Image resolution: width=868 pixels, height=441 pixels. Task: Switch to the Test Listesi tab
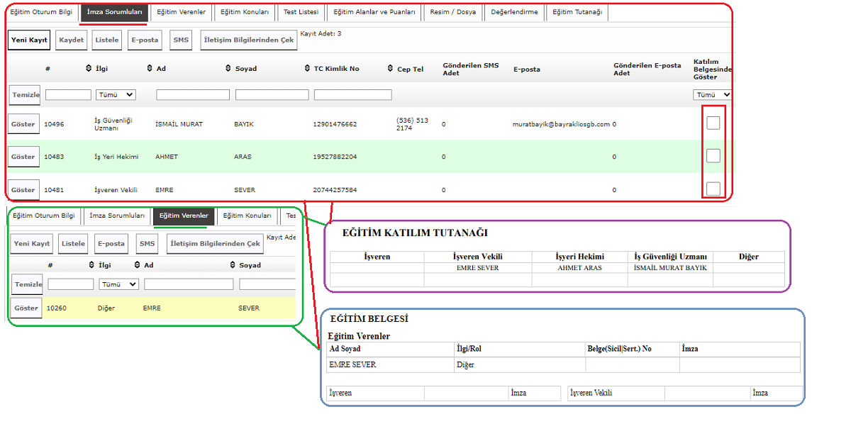[301, 12]
